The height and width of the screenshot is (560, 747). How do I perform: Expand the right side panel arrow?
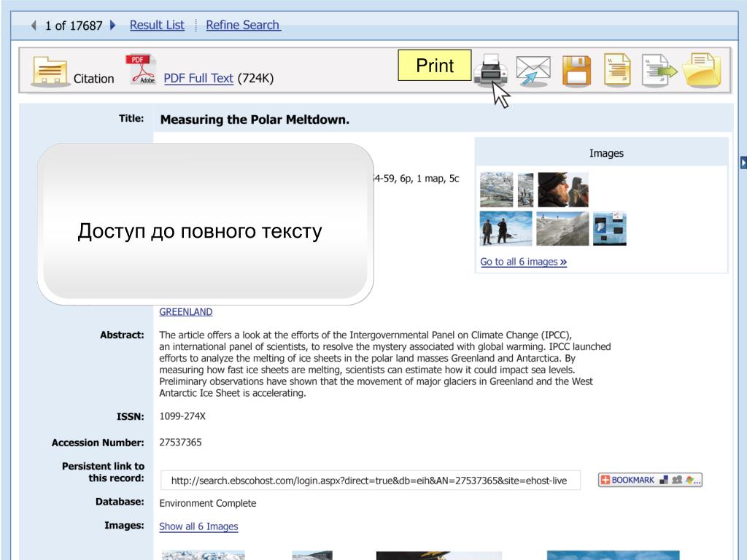(x=743, y=163)
